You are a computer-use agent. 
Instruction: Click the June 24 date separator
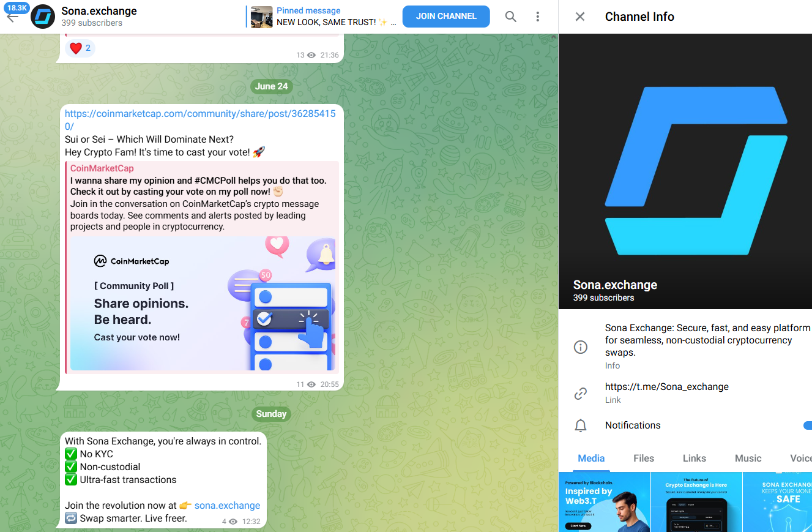[271, 86]
